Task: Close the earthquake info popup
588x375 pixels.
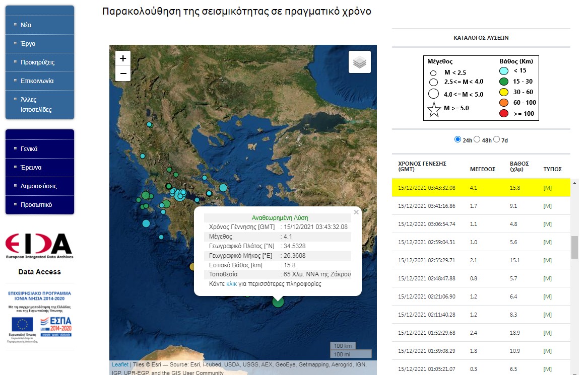Action: coord(356,212)
